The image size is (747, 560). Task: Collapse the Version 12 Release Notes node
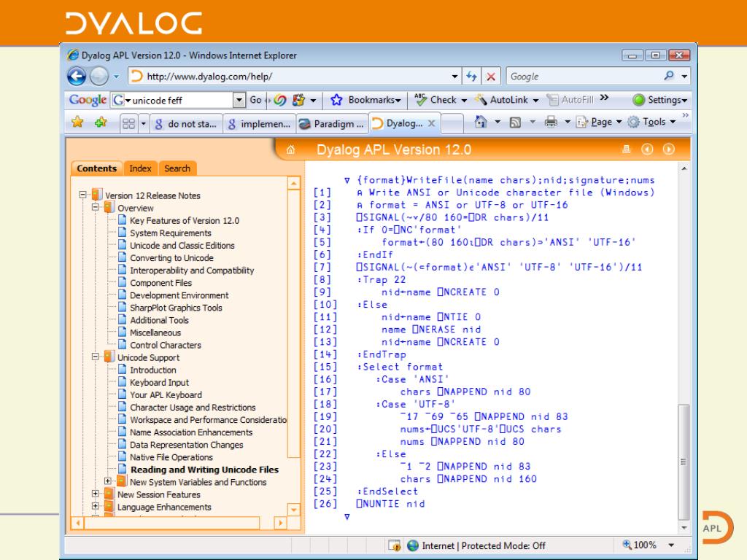point(83,195)
